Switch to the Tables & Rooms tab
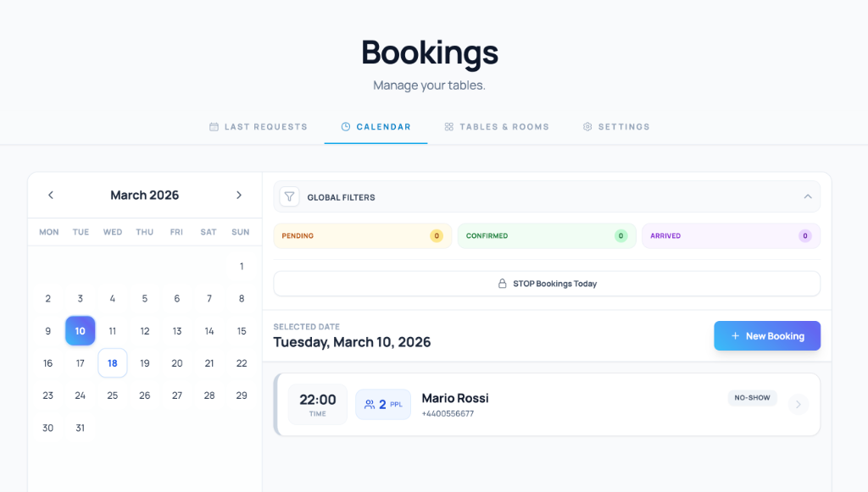Screen dimensions: 868x492 point(497,126)
